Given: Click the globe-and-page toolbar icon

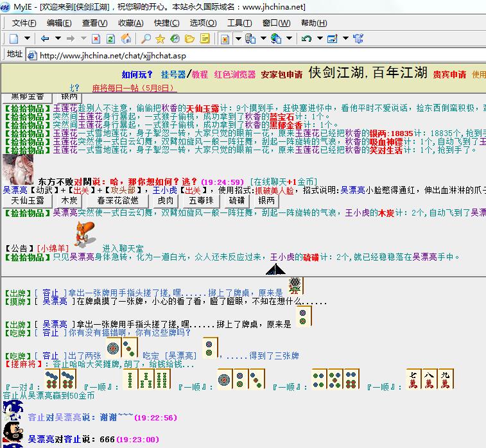Looking at the screenshot, I should (x=276, y=39).
